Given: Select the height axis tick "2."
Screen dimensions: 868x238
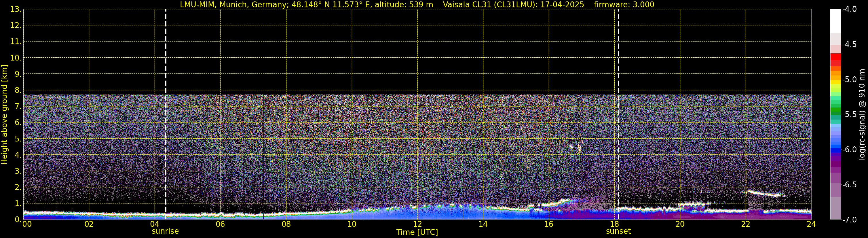Looking at the screenshot, I should (18, 188).
